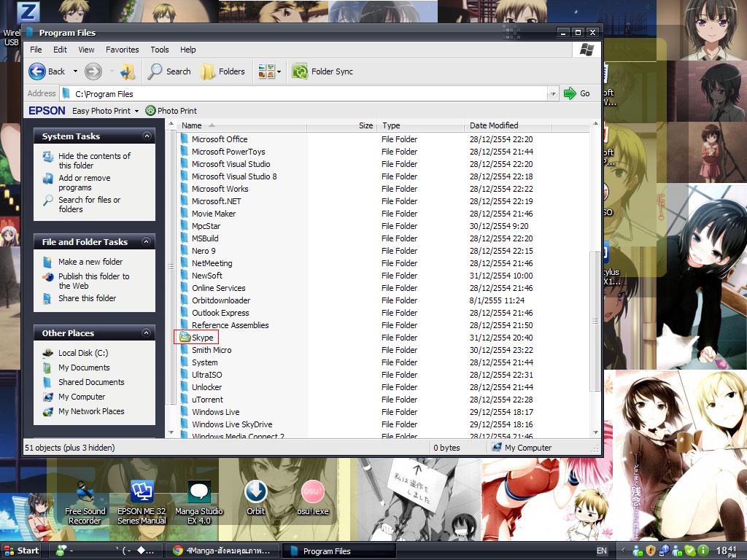Open Forward history dropdown arrow
The height and width of the screenshot is (560, 747).
111,71
